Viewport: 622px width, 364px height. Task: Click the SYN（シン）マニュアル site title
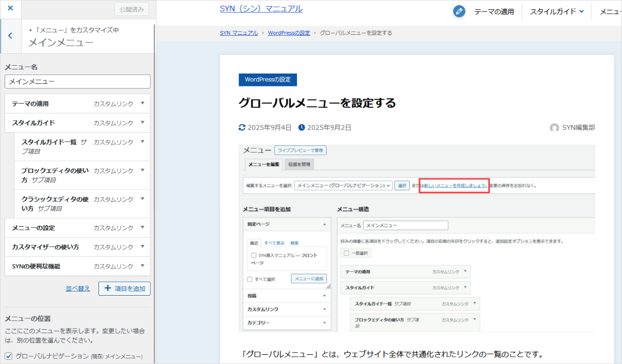tap(261, 9)
